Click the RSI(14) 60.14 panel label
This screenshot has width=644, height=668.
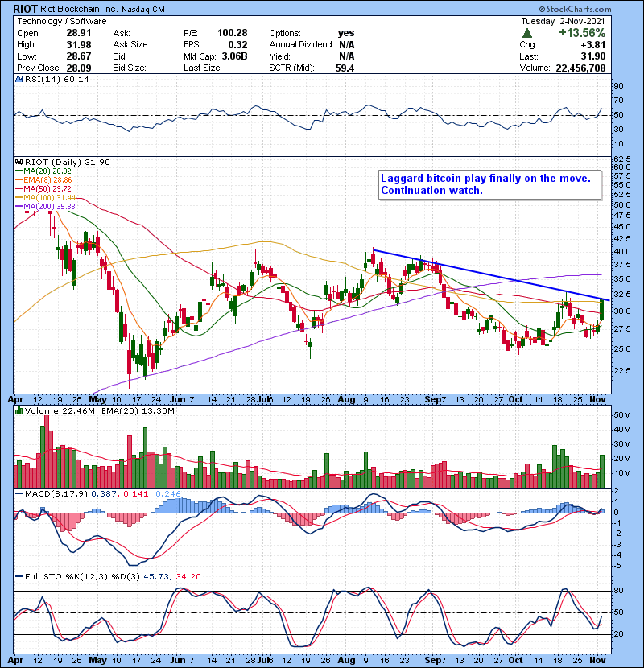click(x=56, y=79)
